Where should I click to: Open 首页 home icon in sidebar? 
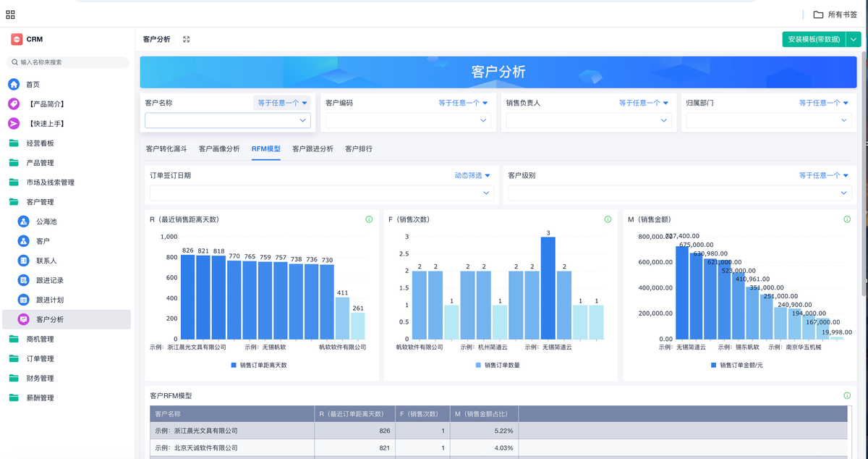tap(14, 84)
